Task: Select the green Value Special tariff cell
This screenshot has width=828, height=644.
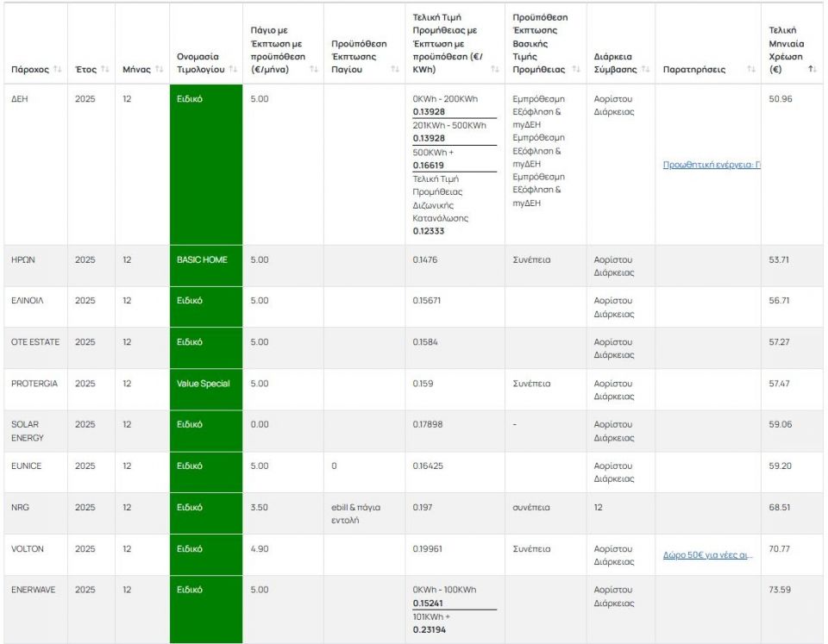Action: point(204,384)
